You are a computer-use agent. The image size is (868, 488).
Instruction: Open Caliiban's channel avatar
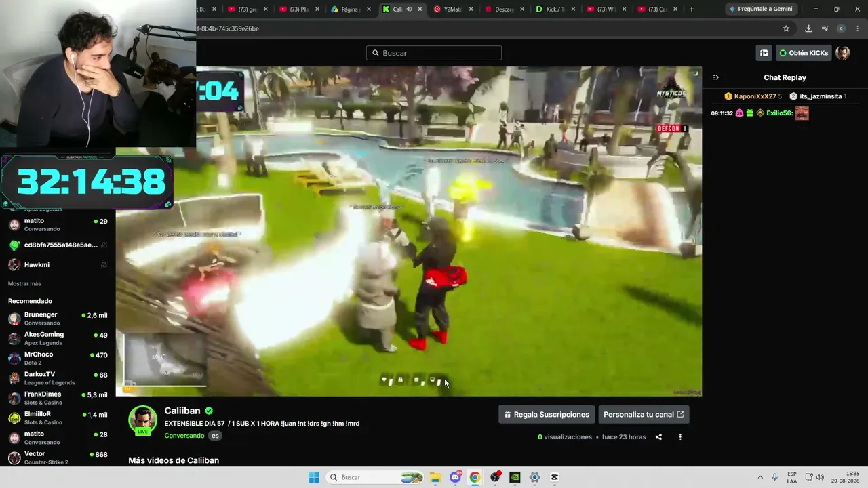[143, 420]
